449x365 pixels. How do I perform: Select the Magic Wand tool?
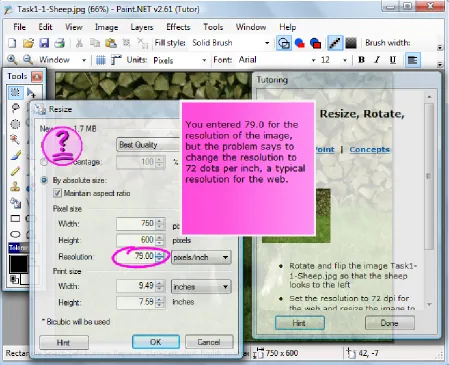(15, 140)
